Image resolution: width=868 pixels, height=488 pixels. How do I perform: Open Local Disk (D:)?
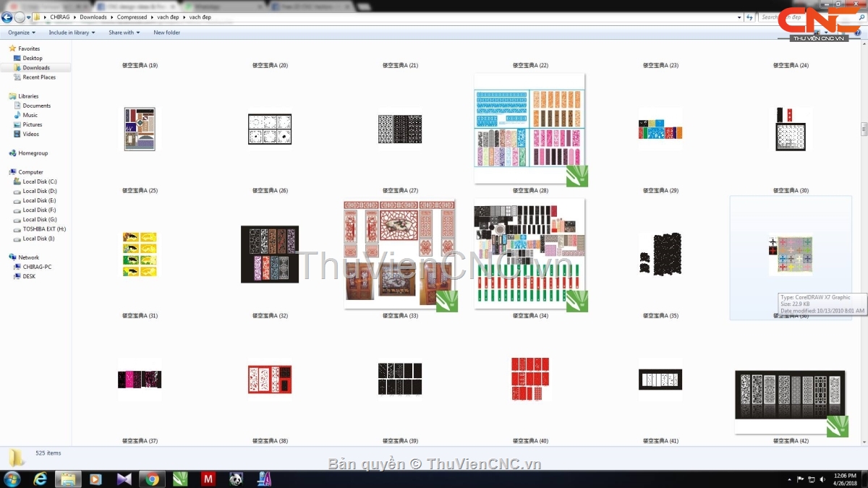point(35,191)
